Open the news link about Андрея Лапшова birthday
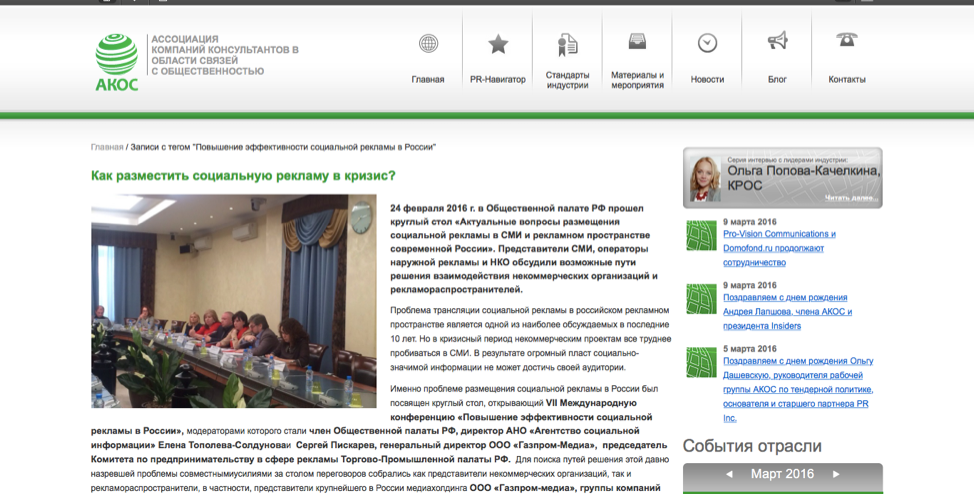The width and height of the screenshot is (974, 494). pos(788,311)
